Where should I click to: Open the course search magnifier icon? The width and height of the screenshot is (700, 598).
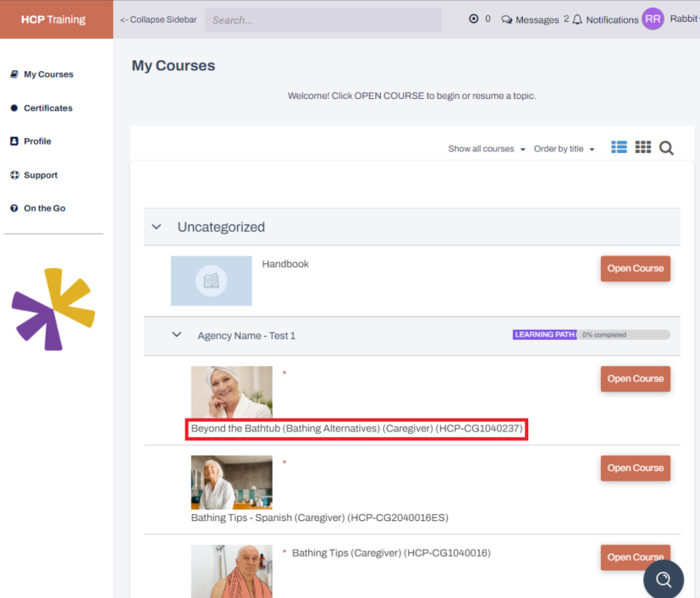666,147
